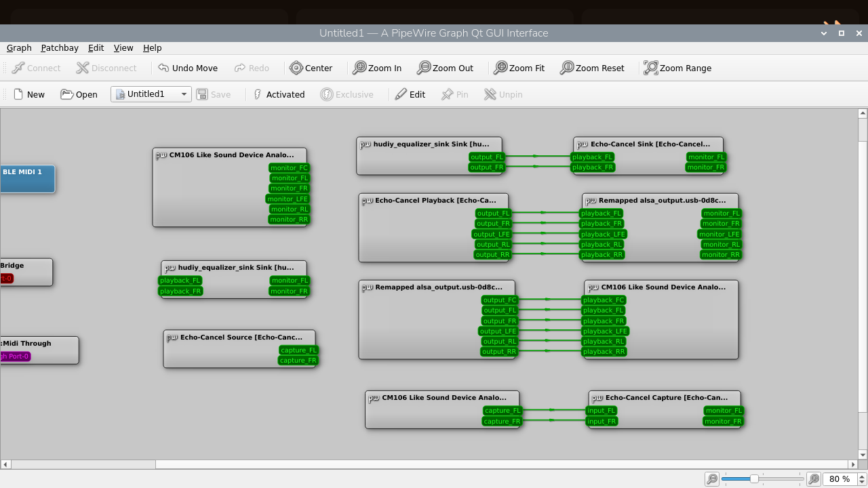Toggle Edit mode for the patchbay
The height and width of the screenshot is (488, 868).
coord(410,94)
